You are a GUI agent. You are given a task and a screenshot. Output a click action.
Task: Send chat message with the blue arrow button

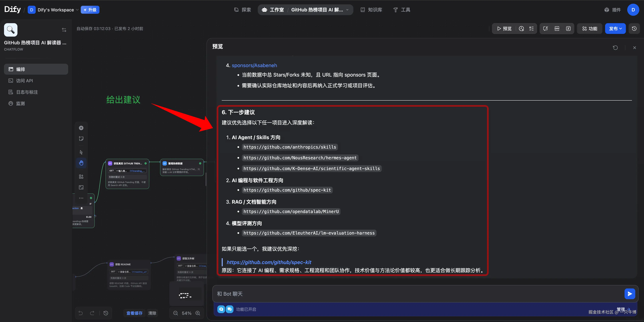click(x=630, y=294)
